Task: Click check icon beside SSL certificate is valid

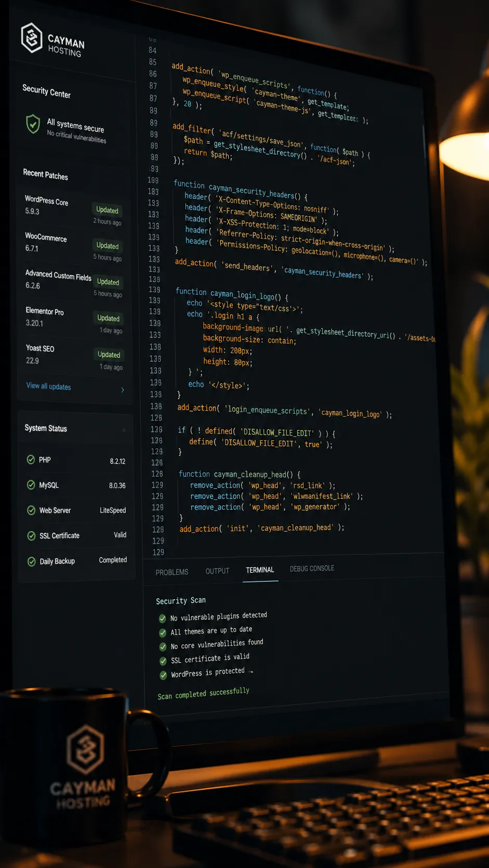Action: (x=163, y=661)
